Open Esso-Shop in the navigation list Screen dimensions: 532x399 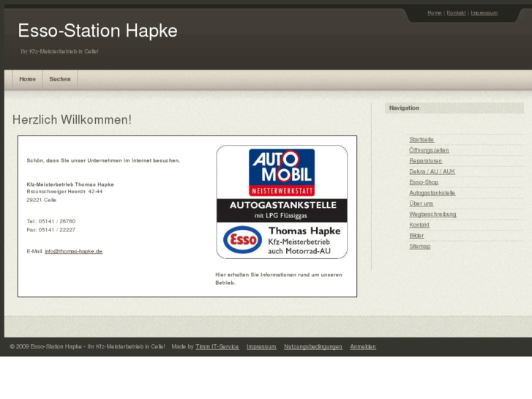424,182
